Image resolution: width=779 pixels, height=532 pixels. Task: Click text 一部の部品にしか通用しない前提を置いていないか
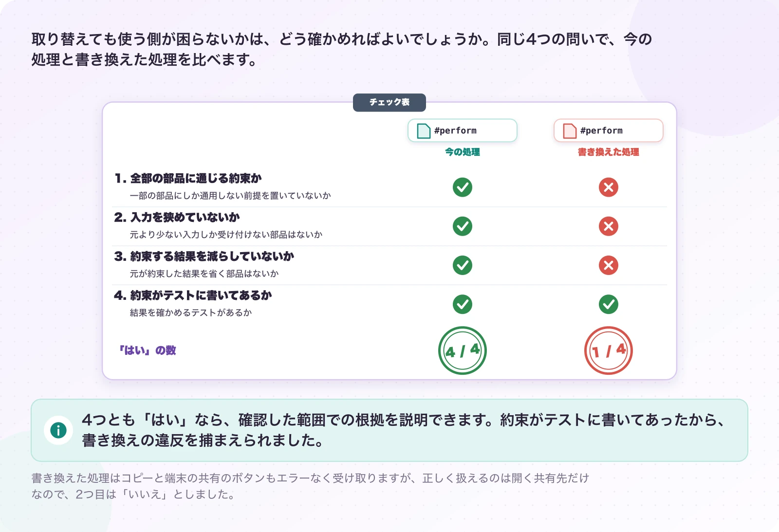[230, 196]
